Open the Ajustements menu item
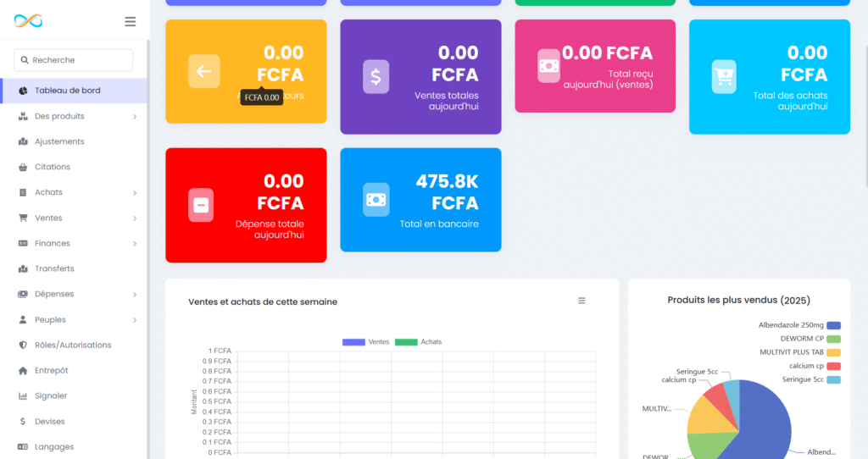Screen dimensions: 868x459 (75, 141)
